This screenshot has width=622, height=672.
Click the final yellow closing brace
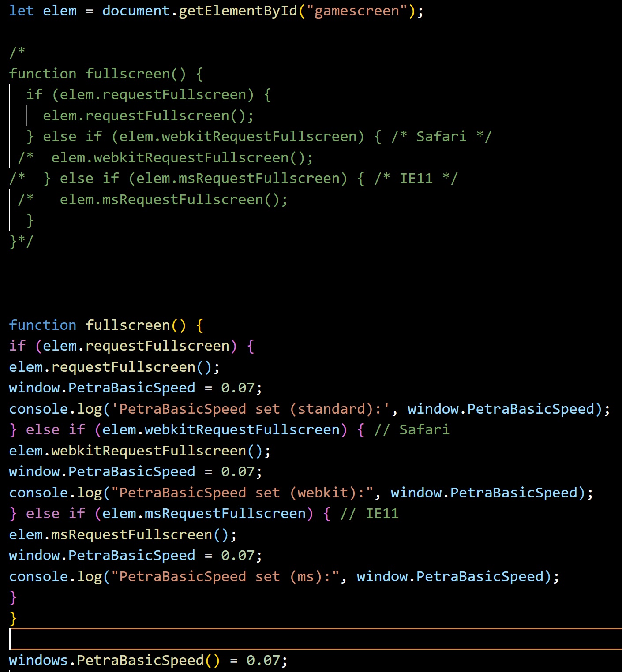tap(13, 618)
